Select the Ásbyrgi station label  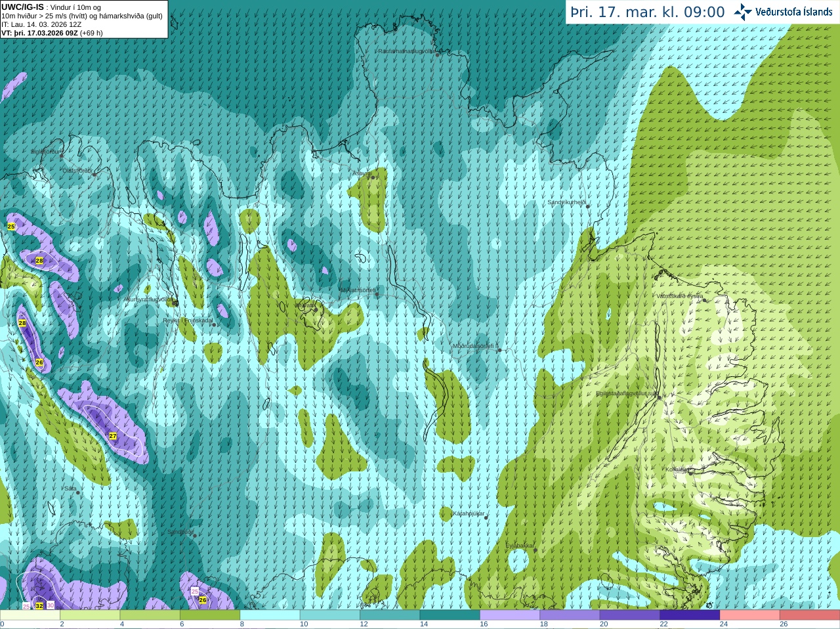[x=361, y=173]
